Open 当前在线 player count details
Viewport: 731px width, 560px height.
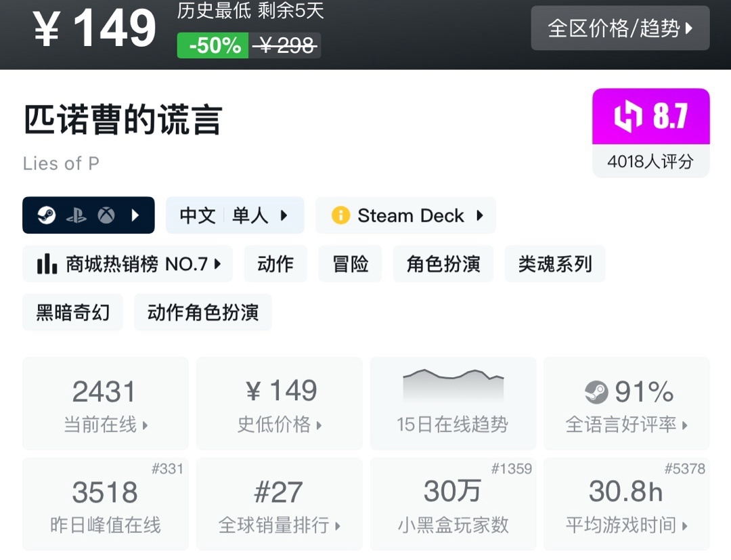coord(105,404)
